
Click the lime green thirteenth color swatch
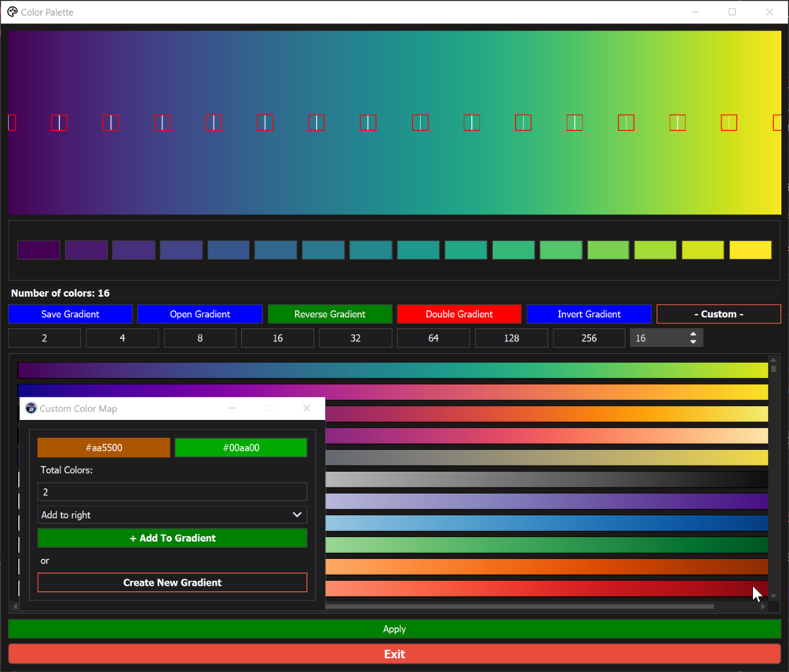click(x=608, y=250)
